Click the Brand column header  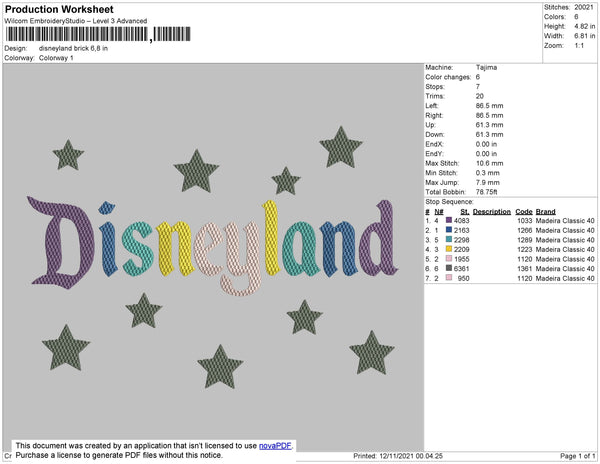pyautogui.click(x=546, y=212)
